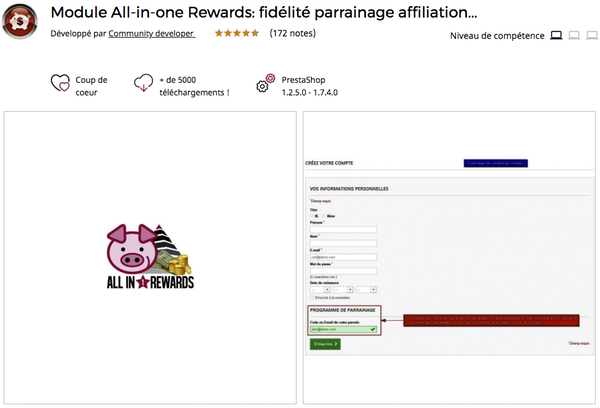Image resolution: width=600 pixels, height=408 pixels.
Task: Click the sponsor code or email field
Action: click(343, 328)
